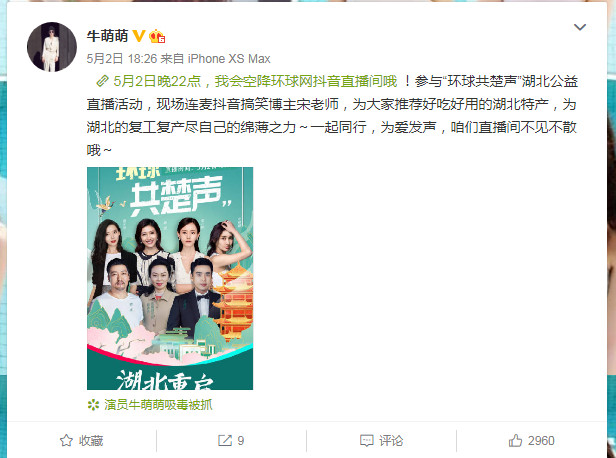Open the 牛萌萌 username link
Viewport: 616px width, 458px height.
coord(107,36)
